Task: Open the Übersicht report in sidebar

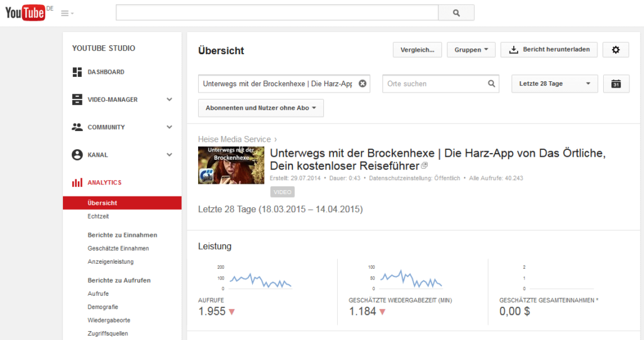Action: 122,203
